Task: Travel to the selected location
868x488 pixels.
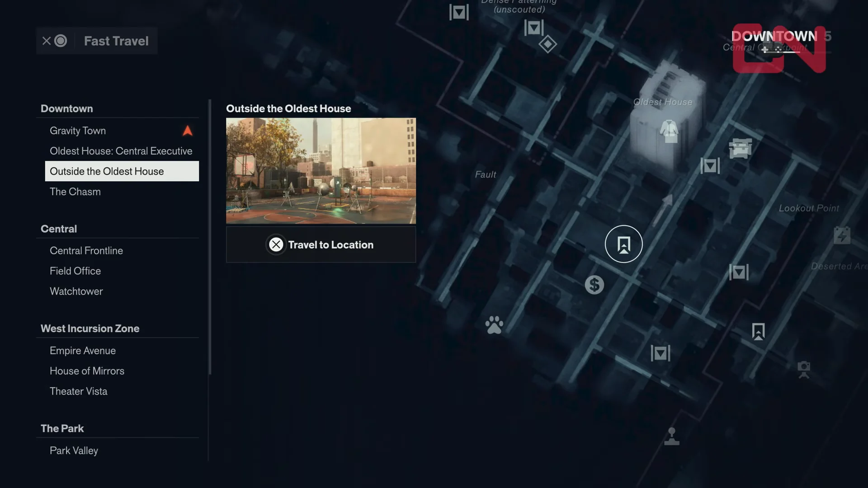Action: (x=321, y=244)
